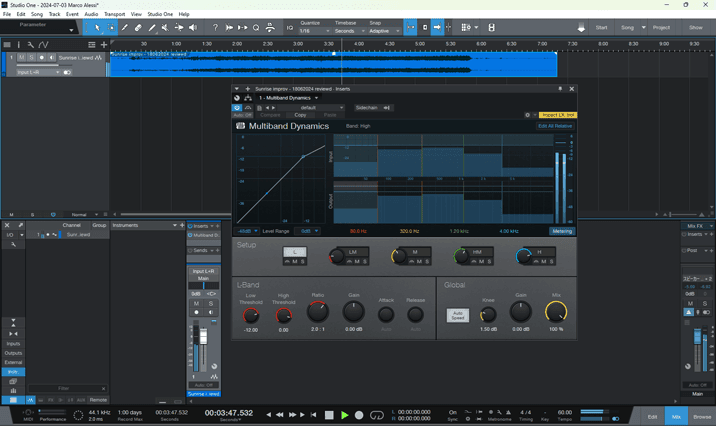Show automation icon above the track header
The image size is (716, 426).
tap(43, 45)
